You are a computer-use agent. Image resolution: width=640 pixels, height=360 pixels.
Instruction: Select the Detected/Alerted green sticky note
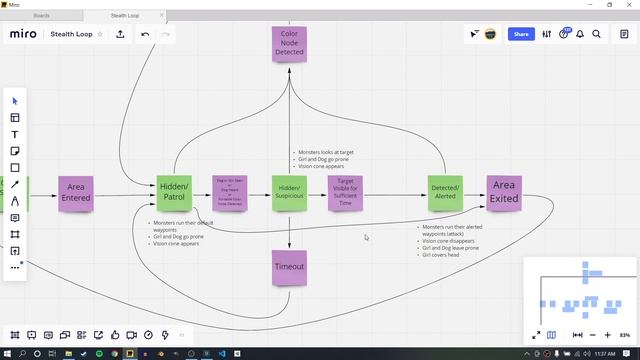[x=445, y=193]
